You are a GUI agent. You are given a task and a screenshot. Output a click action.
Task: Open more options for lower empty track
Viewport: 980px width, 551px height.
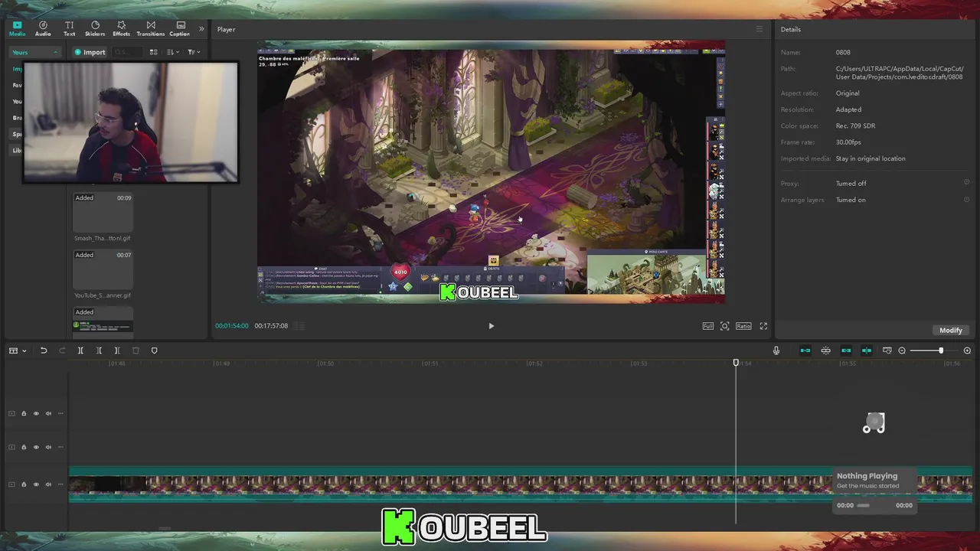click(60, 447)
